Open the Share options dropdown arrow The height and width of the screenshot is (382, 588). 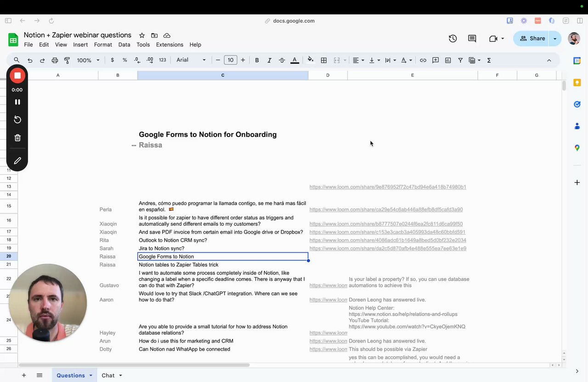pos(555,39)
